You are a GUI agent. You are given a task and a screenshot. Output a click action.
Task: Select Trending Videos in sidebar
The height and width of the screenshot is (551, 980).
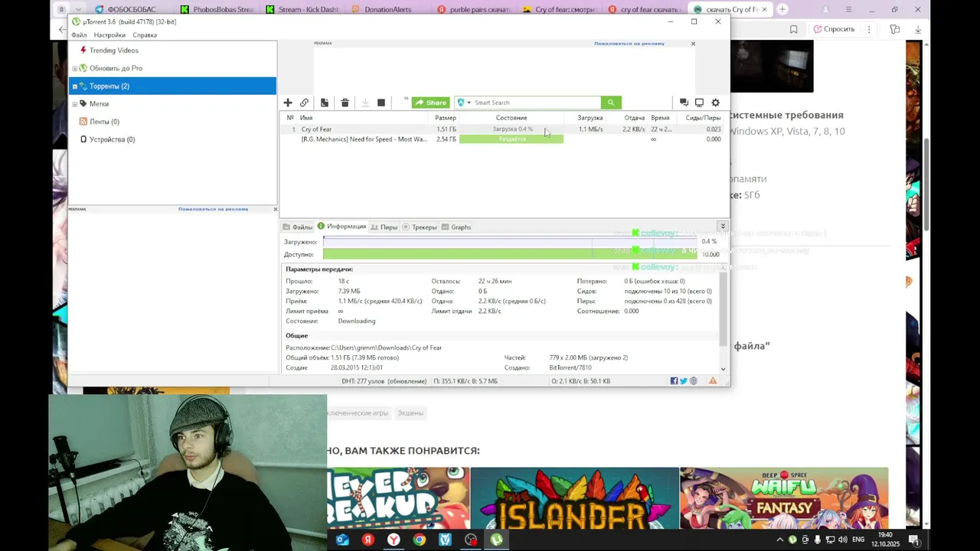pyautogui.click(x=113, y=51)
